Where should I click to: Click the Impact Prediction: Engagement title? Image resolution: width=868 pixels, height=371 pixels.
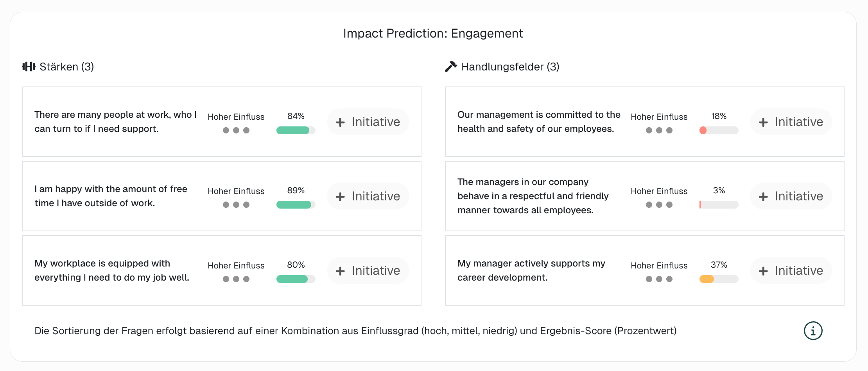(x=433, y=34)
